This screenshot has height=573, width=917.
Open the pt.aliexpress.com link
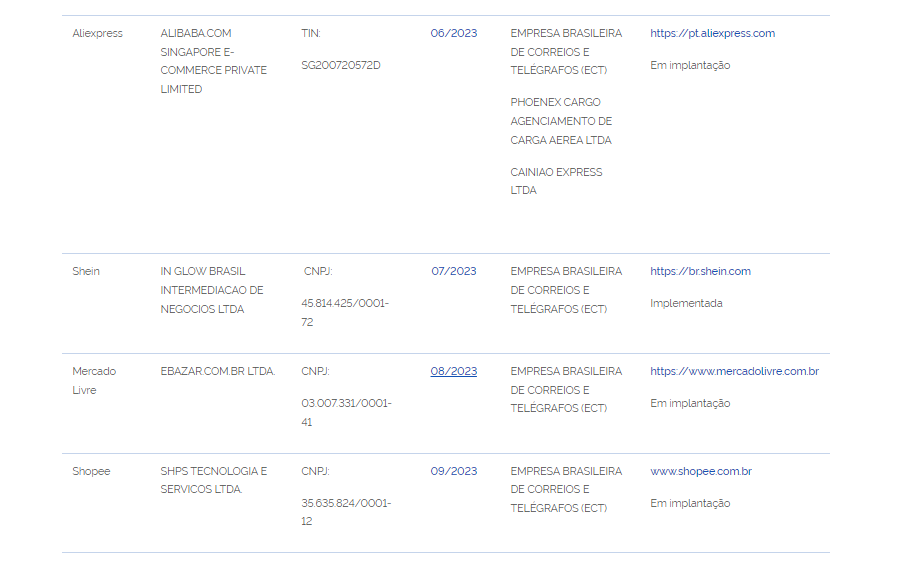[712, 33]
